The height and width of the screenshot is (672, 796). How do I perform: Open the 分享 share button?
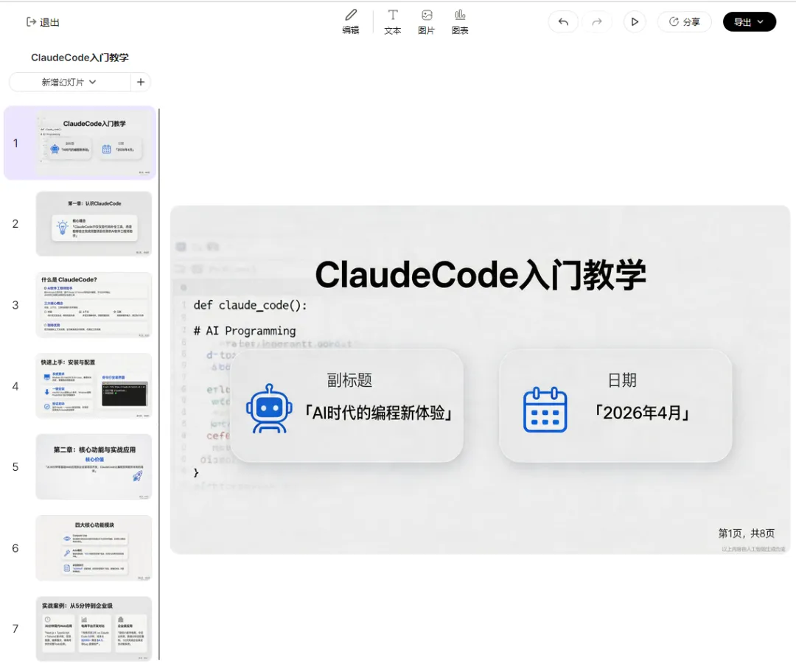point(684,22)
